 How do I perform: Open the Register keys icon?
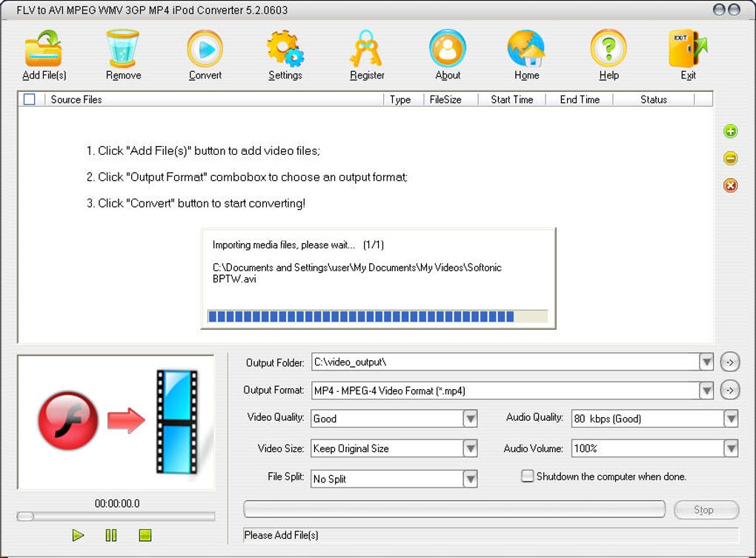[x=366, y=48]
